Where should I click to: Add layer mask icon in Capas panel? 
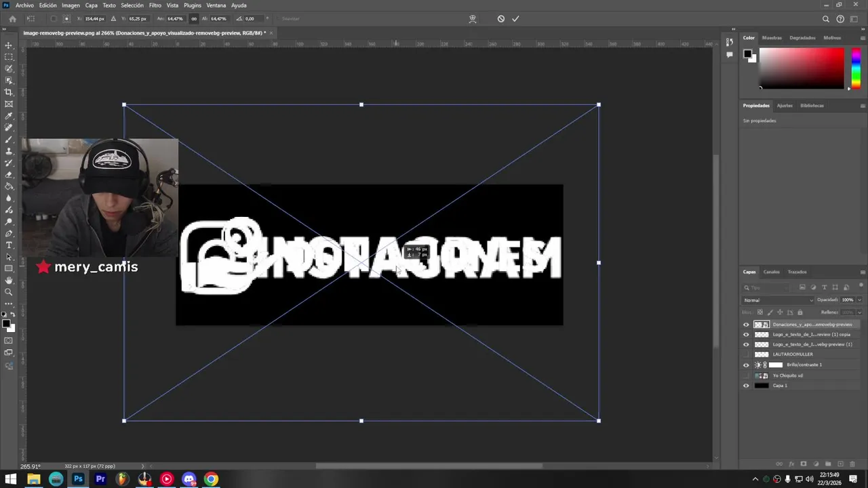[x=804, y=464]
